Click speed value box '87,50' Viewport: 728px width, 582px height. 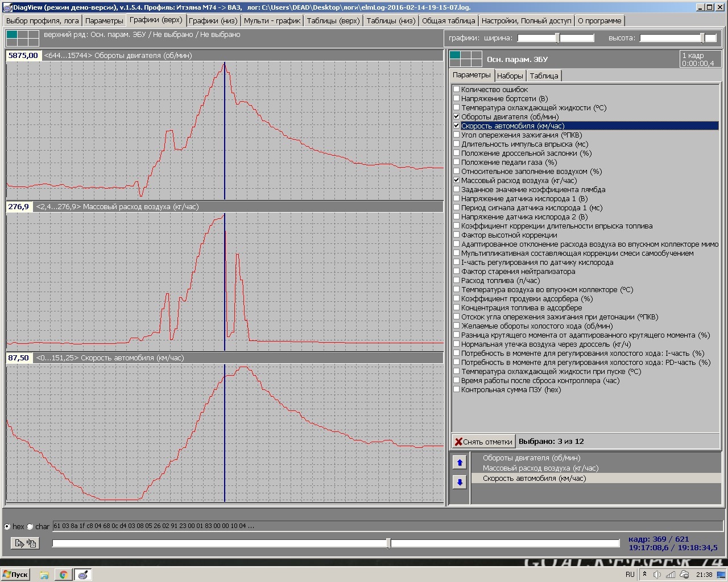pyautogui.click(x=19, y=358)
